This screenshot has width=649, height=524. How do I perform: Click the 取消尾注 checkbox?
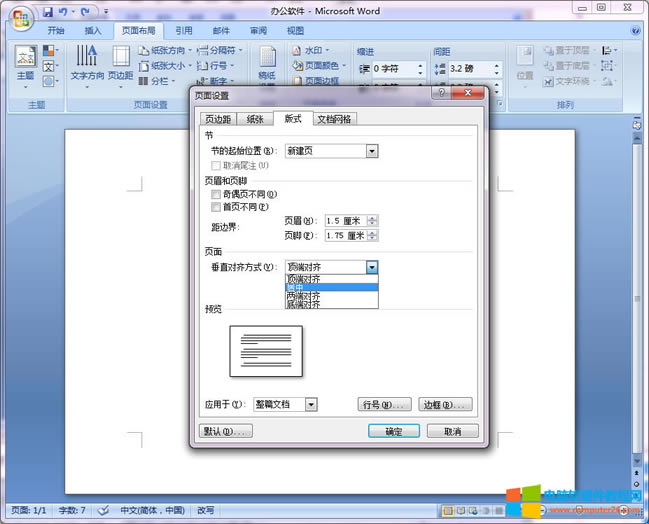click(216, 166)
